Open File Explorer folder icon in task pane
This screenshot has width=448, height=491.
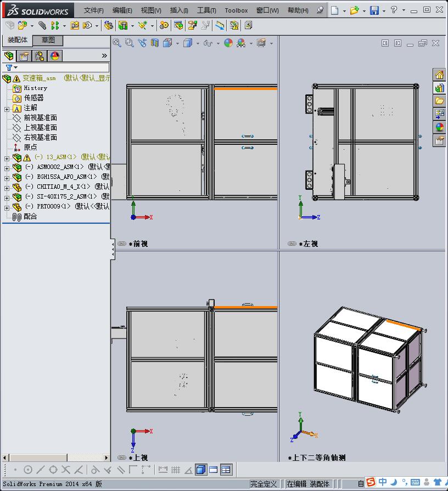point(440,101)
